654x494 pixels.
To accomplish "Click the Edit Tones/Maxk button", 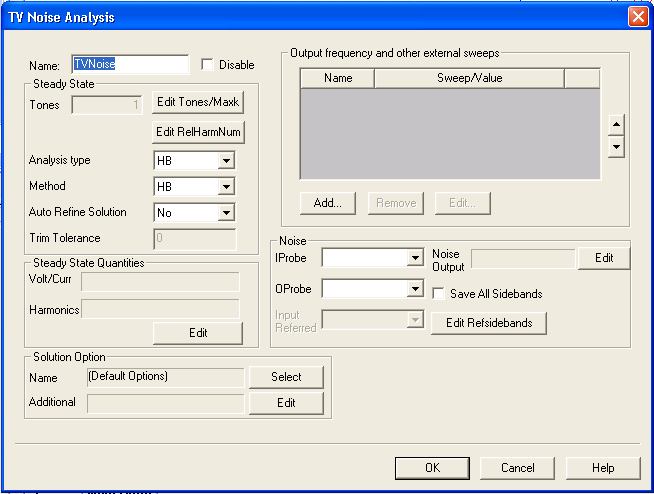I will pyautogui.click(x=199, y=103).
